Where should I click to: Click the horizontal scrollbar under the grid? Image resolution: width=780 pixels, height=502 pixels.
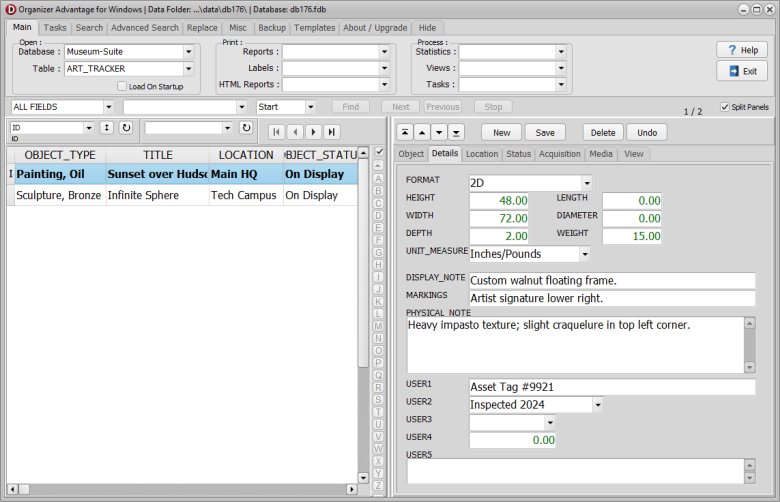point(180,489)
